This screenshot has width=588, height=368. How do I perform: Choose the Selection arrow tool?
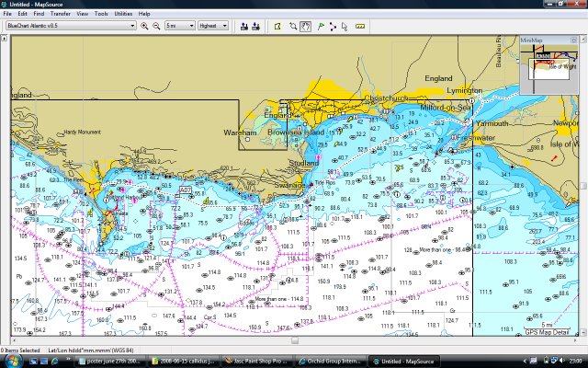tap(344, 26)
